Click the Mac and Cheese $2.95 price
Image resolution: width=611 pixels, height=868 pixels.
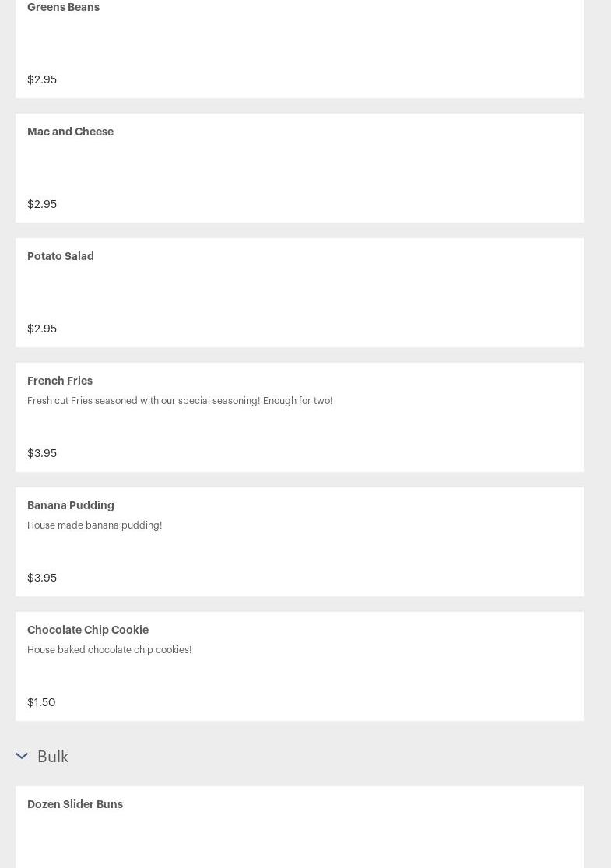coord(42,204)
